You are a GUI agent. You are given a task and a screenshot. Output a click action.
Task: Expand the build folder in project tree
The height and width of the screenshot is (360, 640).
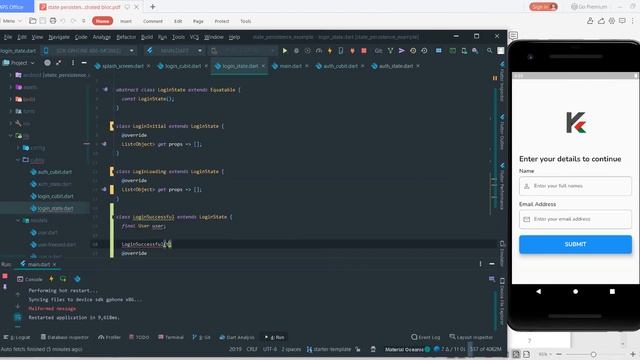11,99
